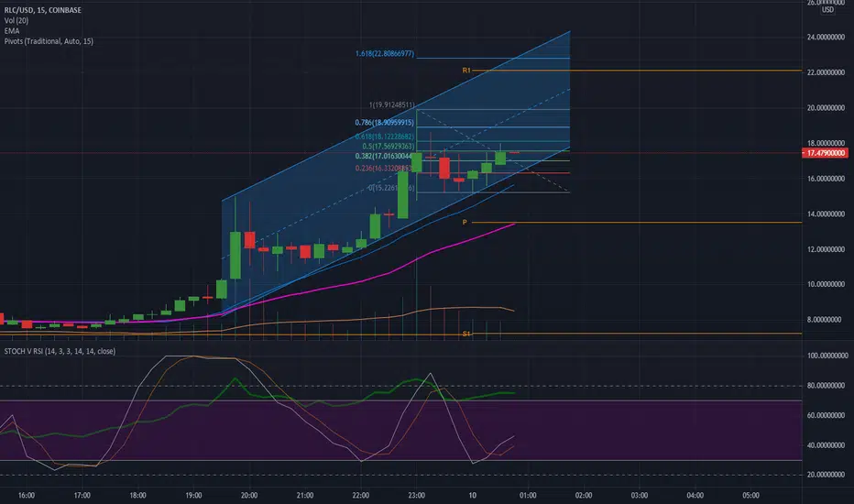
Task: Click the P pivot point label
Action: pyautogui.click(x=465, y=223)
